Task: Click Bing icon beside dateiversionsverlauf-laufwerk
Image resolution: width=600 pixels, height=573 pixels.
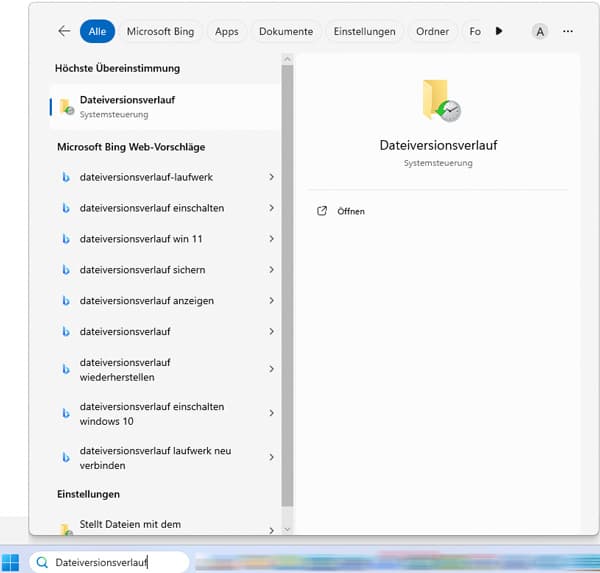Action: 66,177
